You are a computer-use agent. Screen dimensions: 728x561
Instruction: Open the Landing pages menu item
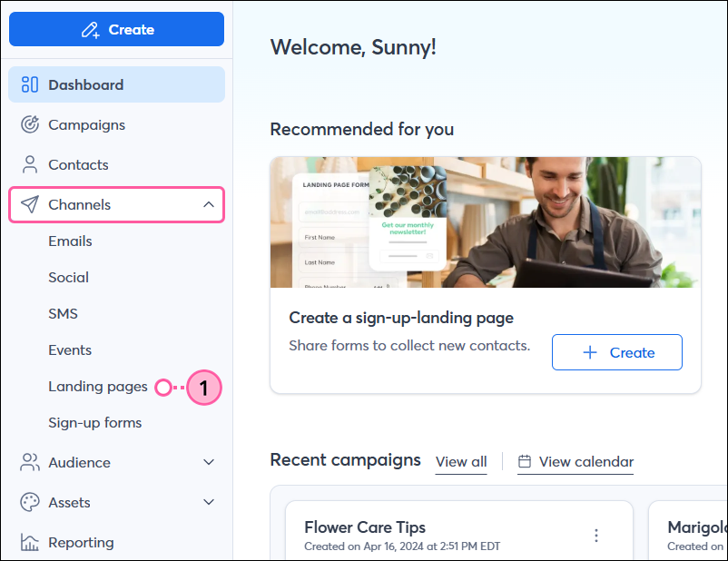pyautogui.click(x=98, y=386)
